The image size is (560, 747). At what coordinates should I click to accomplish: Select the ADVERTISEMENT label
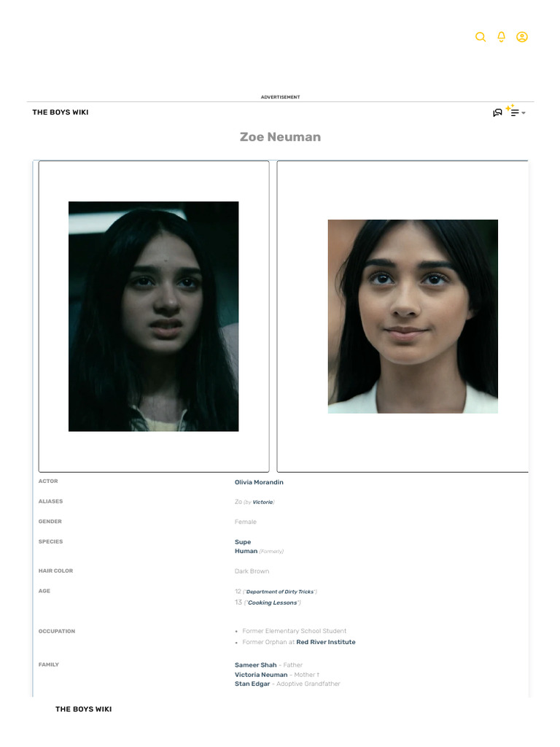[281, 97]
